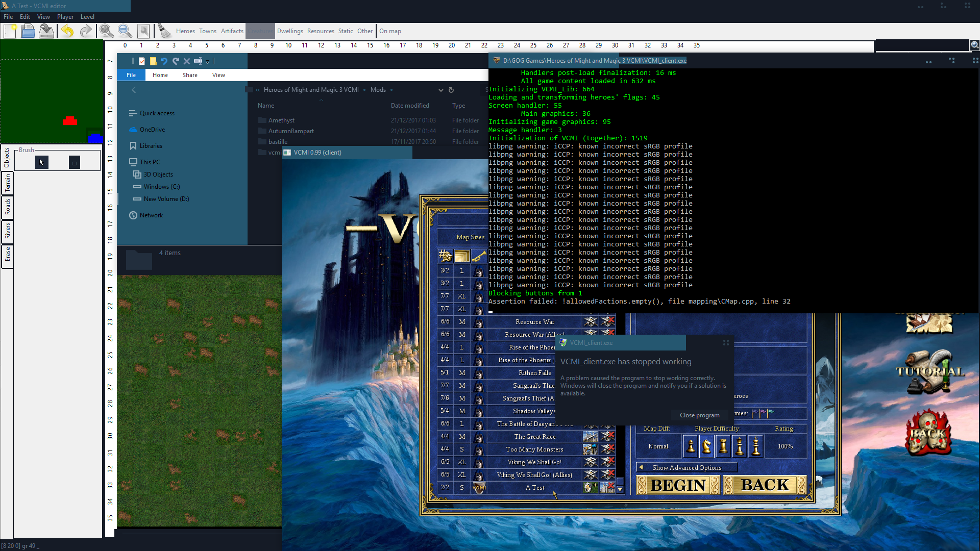Click the Zoom in magnifier
Viewport: 980px width, 551px height.
tap(106, 31)
